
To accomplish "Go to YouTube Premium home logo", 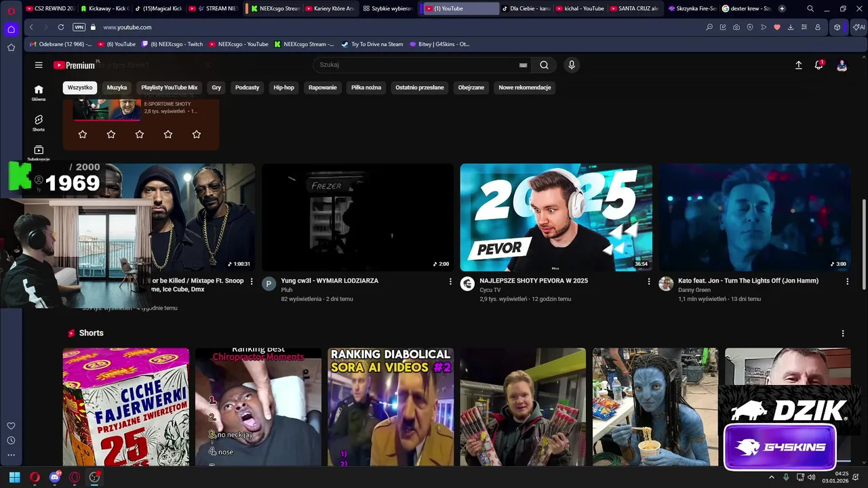I will [x=74, y=65].
